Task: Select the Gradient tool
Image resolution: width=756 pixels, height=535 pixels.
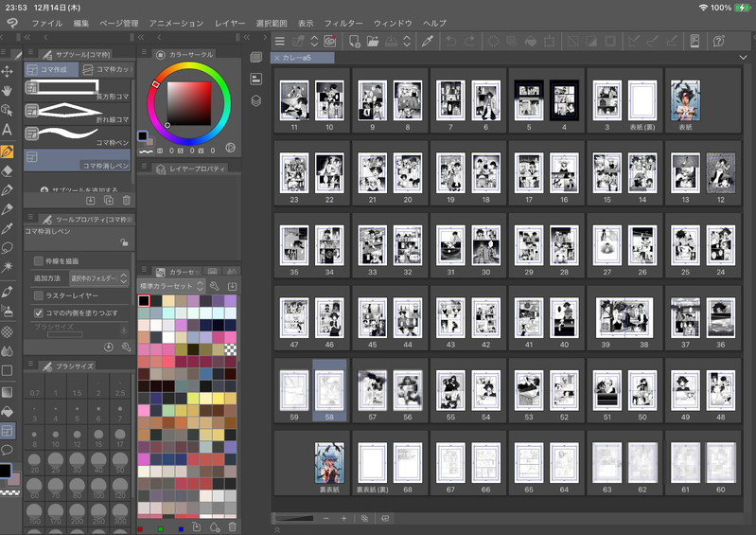Action: pyautogui.click(x=7, y=392)
